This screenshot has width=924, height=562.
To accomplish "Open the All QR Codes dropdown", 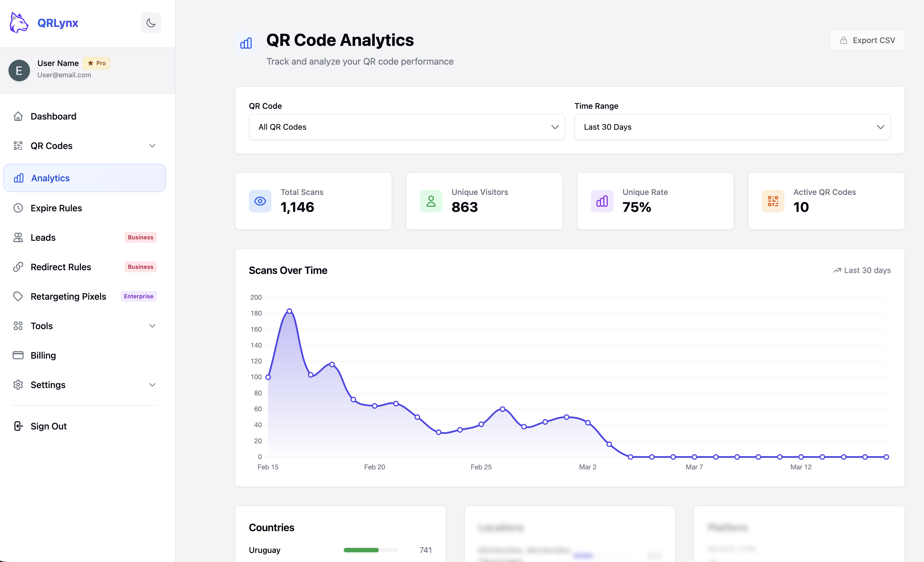I will point(407,127).
